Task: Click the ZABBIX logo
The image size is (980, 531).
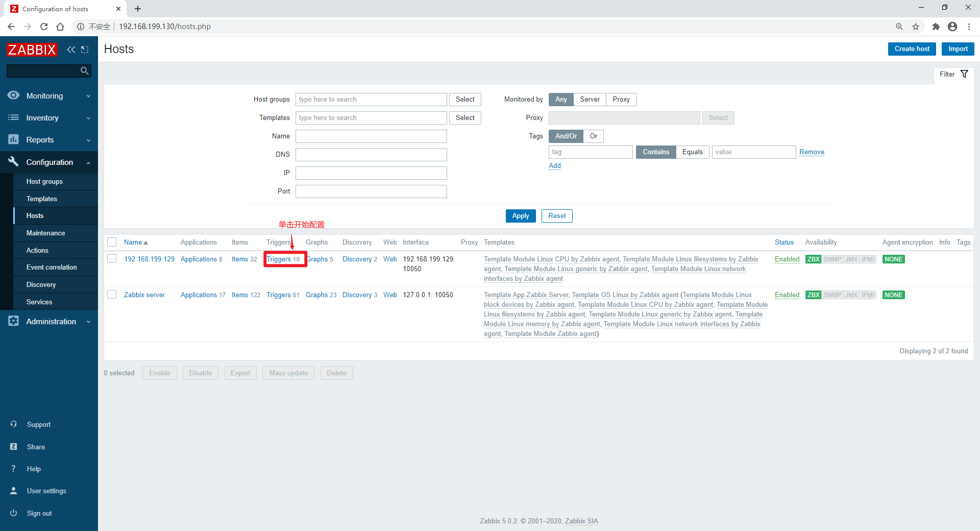Action: (x=32, y=50)
